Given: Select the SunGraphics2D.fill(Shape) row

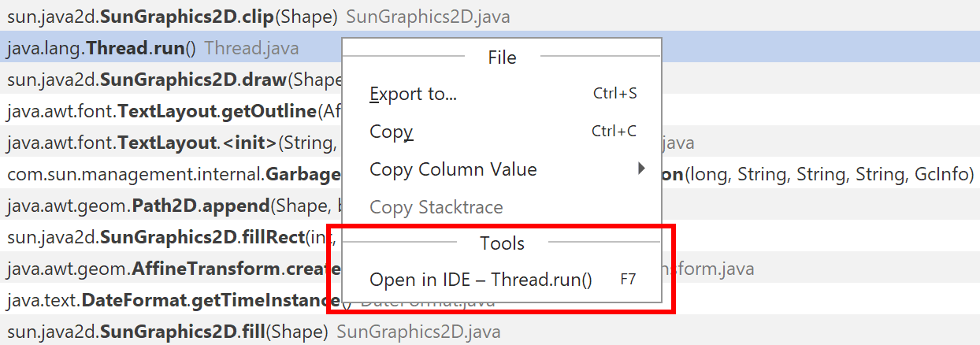Looking at the screenshot, I should 490,331.
